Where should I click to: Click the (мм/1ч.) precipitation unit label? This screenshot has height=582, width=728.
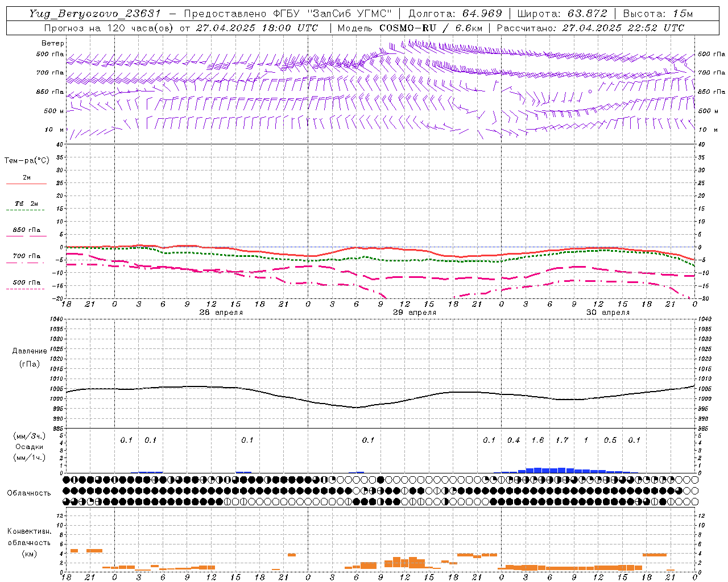tap(30, 457)
